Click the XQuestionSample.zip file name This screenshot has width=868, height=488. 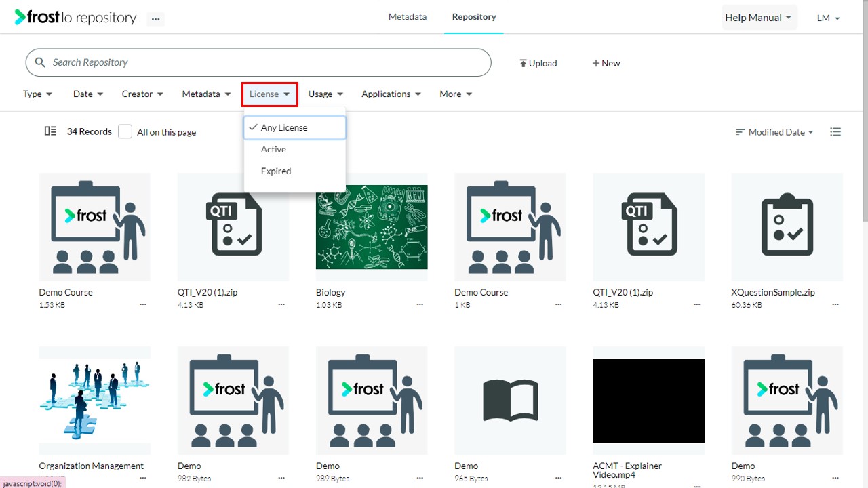coord(773,292)
